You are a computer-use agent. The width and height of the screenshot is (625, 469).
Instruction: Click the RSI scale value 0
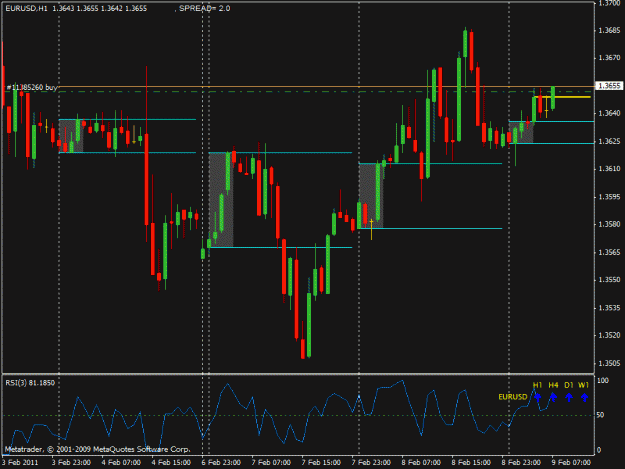[x=599, y=450]
